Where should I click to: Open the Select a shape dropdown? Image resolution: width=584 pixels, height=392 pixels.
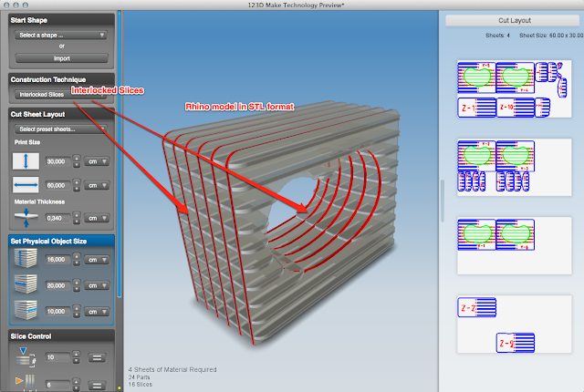[61, 35]
